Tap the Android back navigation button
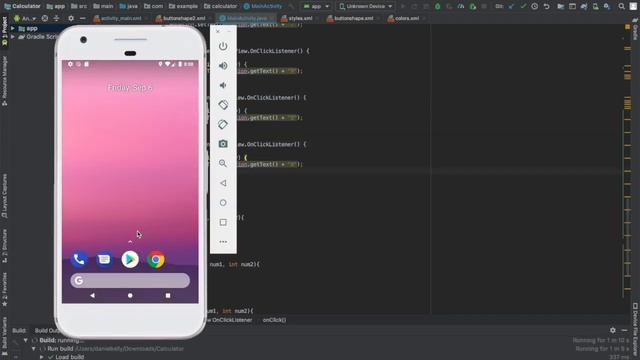Viewport: 640px width, 360px height. pos(92,295)
